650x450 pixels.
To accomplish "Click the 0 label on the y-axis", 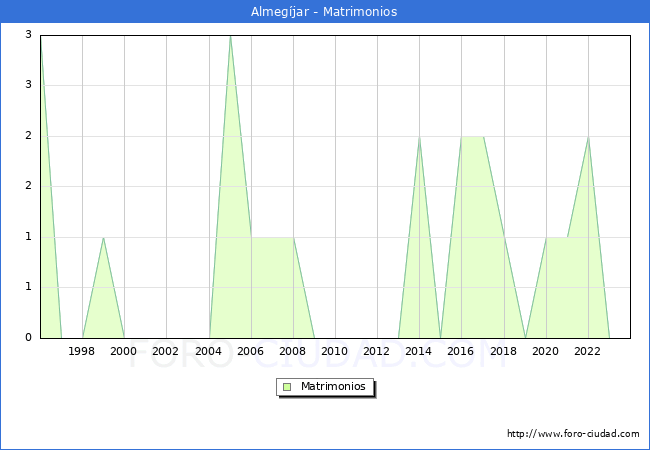I will [28, 338].
